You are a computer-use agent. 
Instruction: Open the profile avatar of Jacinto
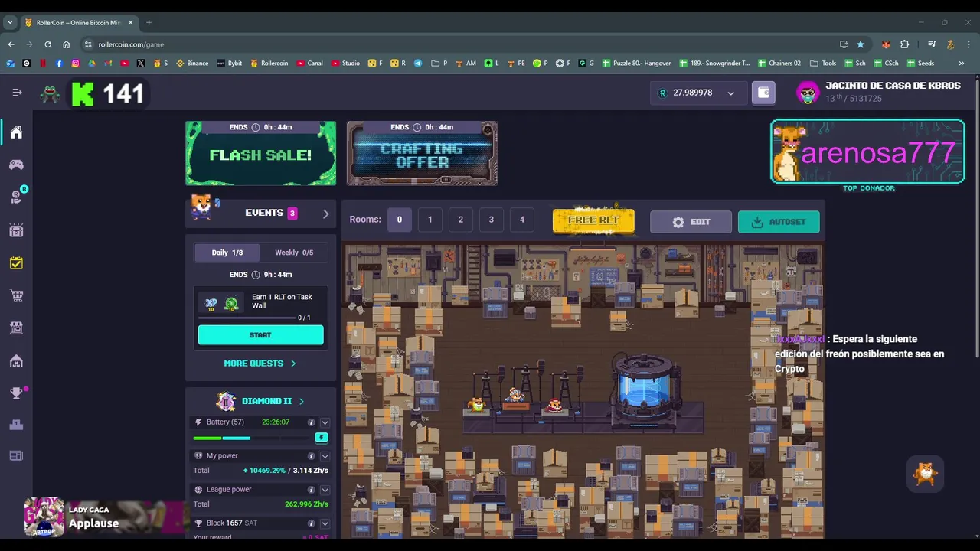808,93
